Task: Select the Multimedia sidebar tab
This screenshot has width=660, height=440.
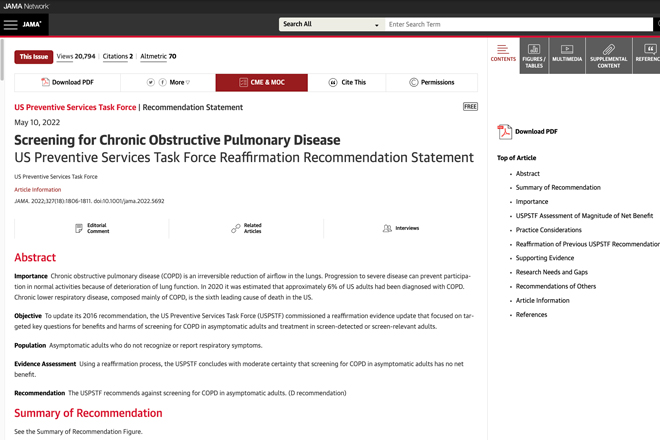Action: click(567, 56)
